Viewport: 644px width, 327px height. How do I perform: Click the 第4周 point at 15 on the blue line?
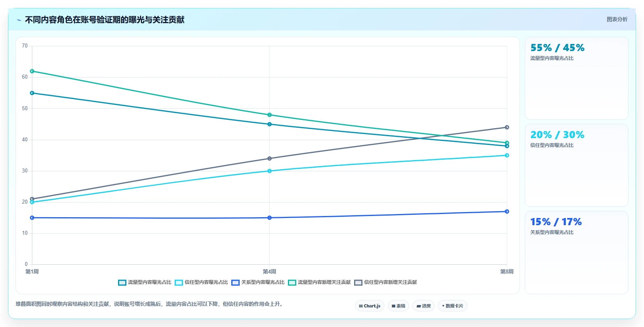[270, 218]
